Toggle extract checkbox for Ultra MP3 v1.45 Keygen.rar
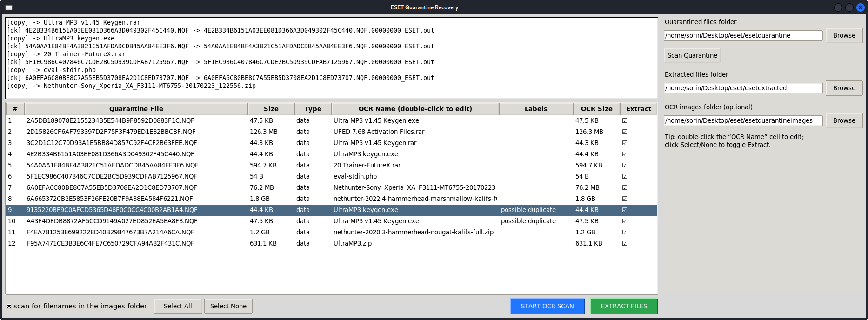This screenshot has width=868, height=320. tap(625, 143)
